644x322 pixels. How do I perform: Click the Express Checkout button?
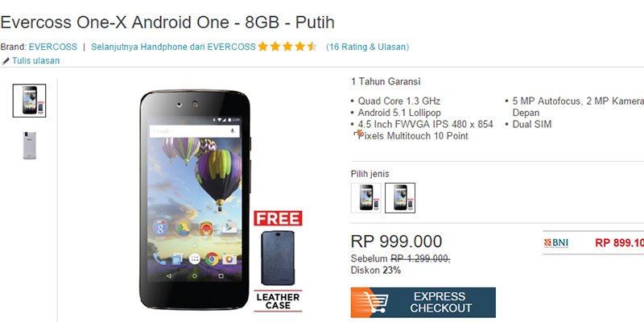[x=423, y=303]
